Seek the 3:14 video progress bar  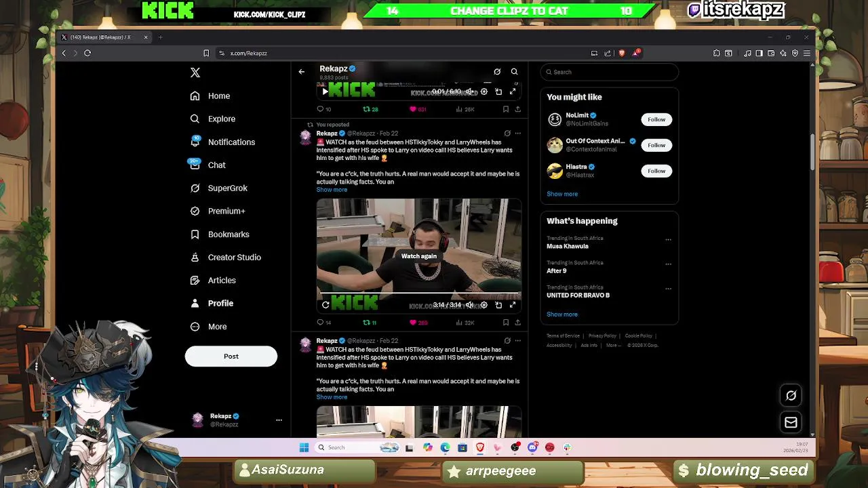[419, 293]
